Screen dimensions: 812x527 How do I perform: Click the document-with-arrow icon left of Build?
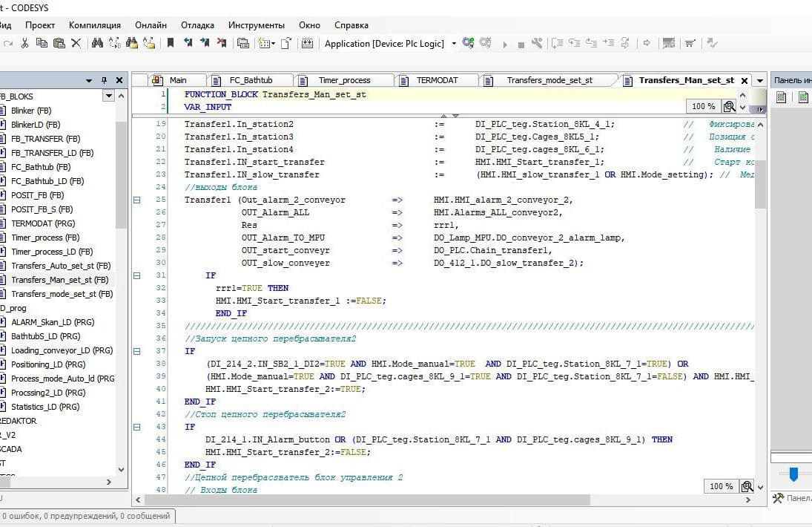tap(286, 44)
